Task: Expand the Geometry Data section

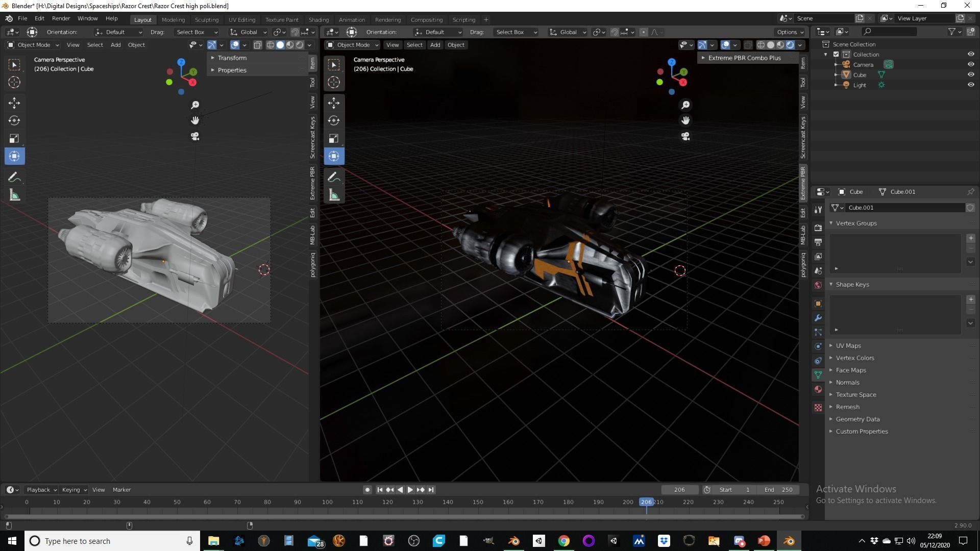Action: [x=857, y=419]
